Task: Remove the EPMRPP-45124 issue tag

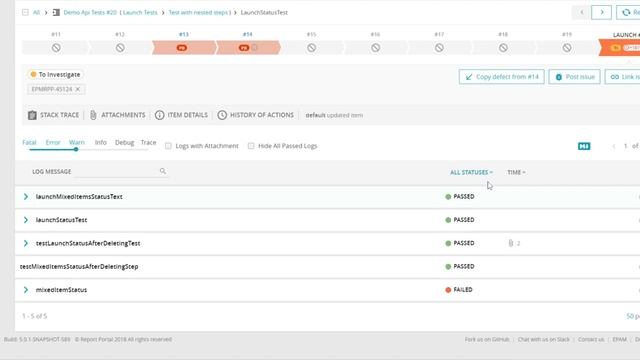Action: tap(78, 89)
